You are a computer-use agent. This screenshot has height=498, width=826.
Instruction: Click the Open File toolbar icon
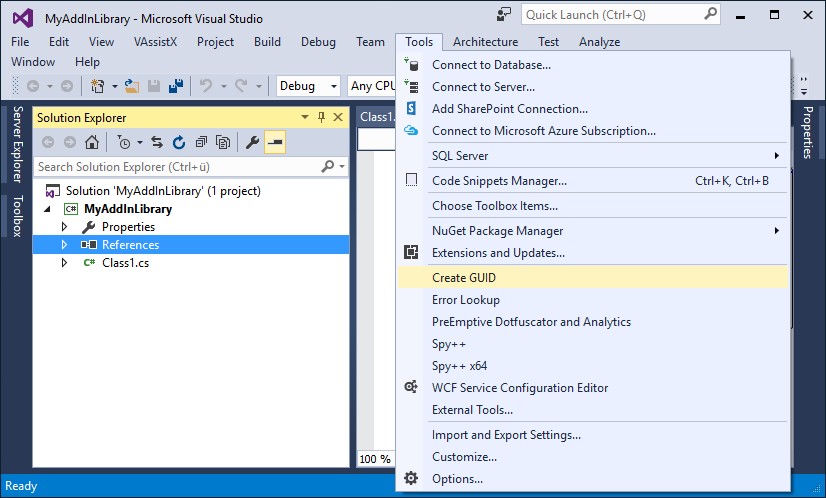(x=131, y=86)
